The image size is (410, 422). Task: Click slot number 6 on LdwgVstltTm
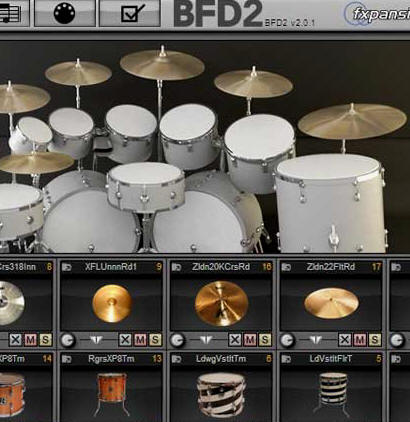click(x=269, y=359)
